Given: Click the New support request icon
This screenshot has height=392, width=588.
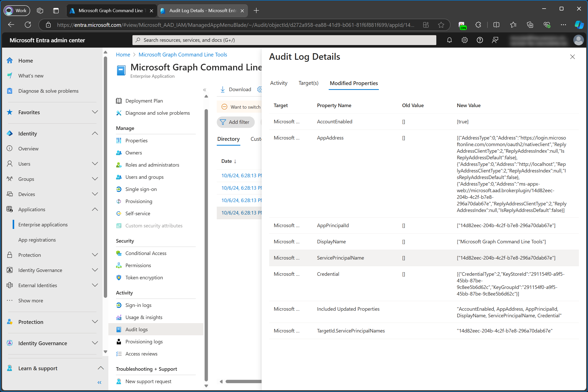Looking at the screenshot, I should [x=118, y=382].
